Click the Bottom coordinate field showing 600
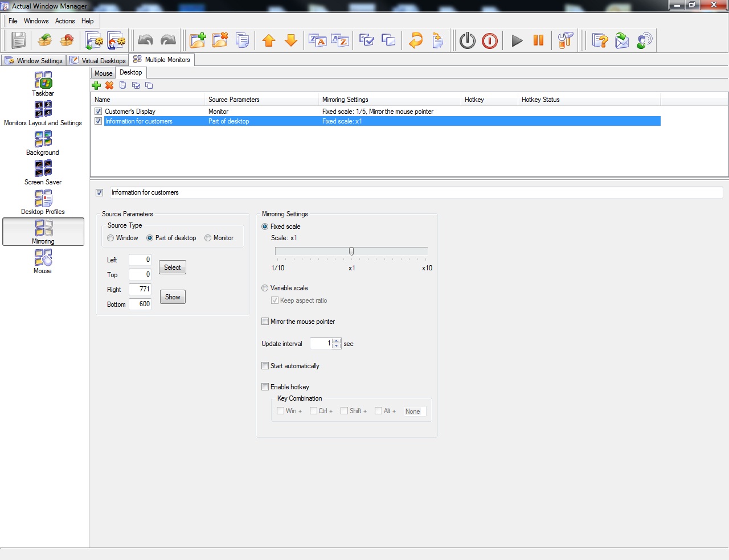Screen dimensions: 729x560 (140, 304)
